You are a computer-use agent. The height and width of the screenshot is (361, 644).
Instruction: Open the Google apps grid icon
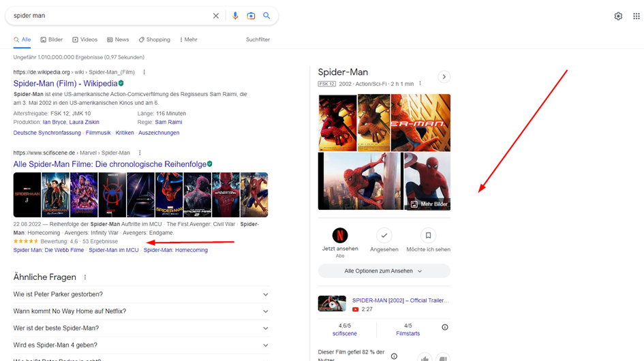637,16
